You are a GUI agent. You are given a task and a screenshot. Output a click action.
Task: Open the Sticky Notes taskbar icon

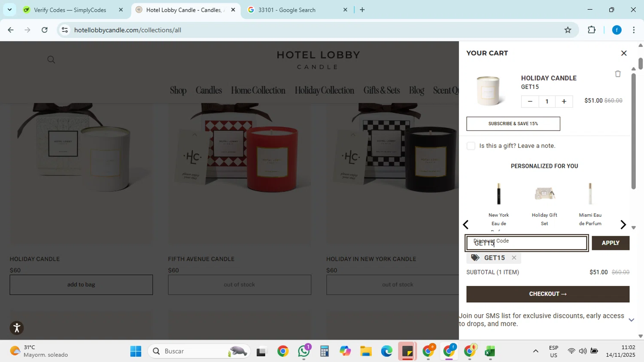407,351
